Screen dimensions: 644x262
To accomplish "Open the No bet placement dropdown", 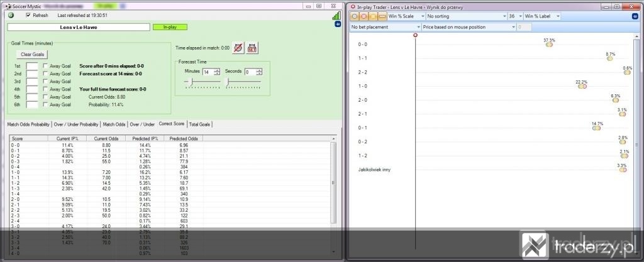I will point(386,27).
